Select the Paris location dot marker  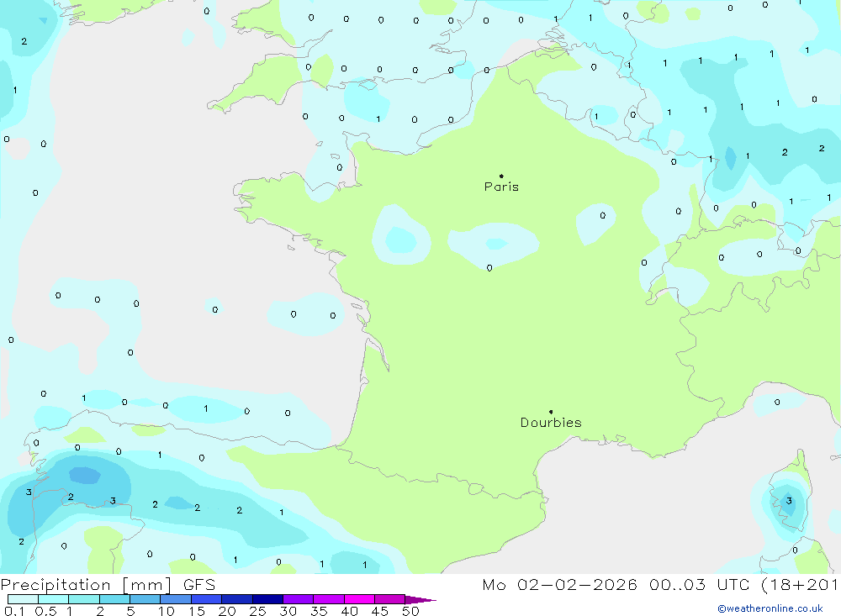pos(501,176)
